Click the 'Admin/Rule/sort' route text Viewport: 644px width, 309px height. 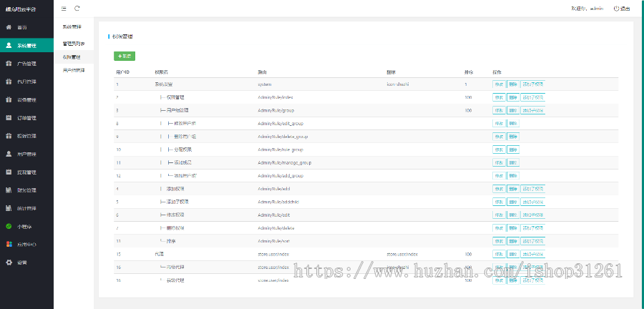(273, 241)
